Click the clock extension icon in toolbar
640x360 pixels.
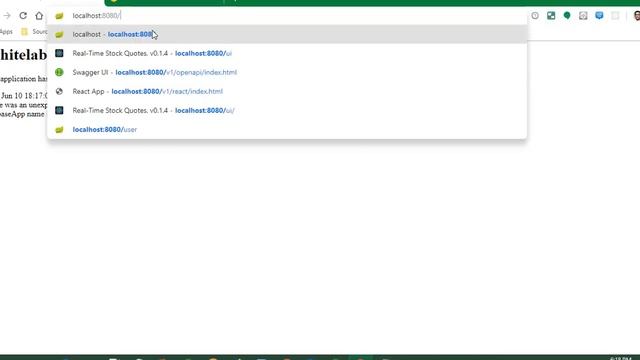coord(535,16)
